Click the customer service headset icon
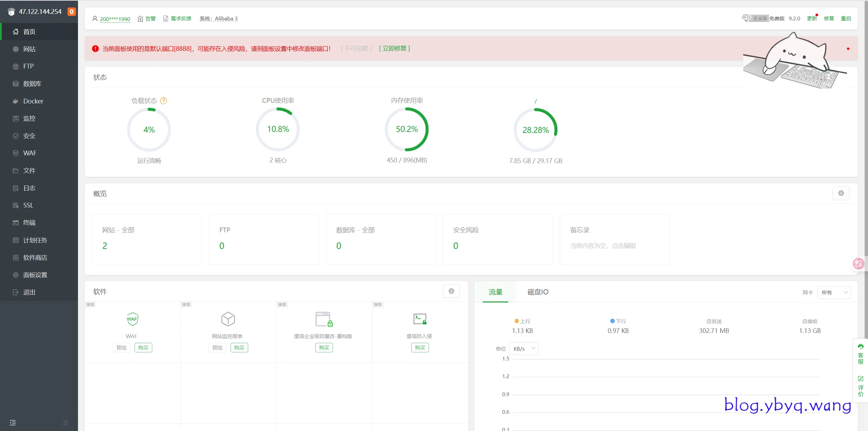The image size is (868, 431). tap(861, 347)
